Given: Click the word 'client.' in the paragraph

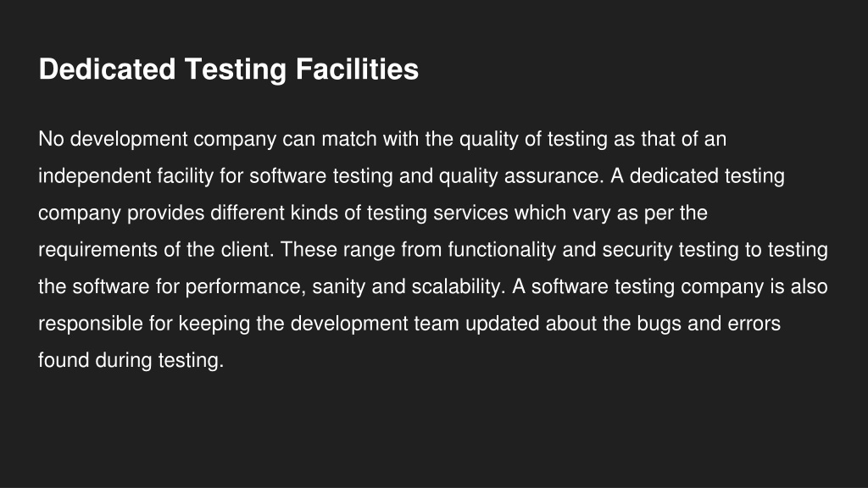Looking at the screenshot, I should tap(248, 250).
